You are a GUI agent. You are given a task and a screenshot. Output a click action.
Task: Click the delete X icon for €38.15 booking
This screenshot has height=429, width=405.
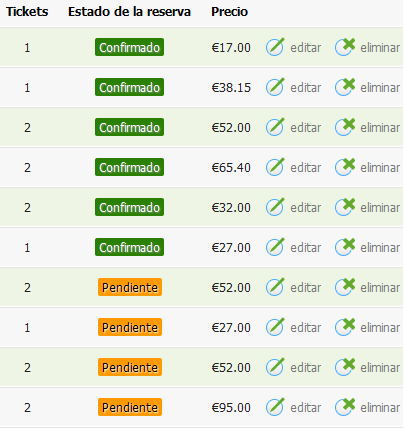tap(345, 87)
